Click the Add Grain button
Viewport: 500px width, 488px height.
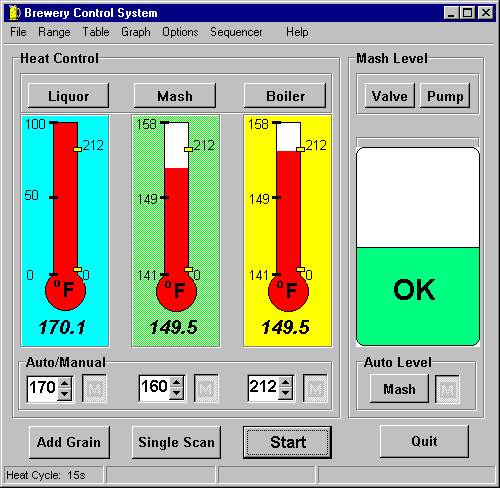[x=69, y=442]
